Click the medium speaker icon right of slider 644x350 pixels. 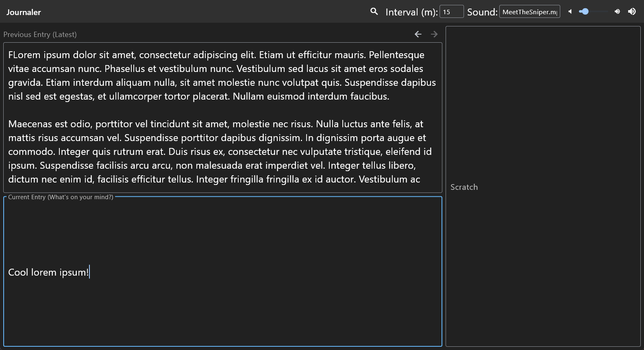(x=617, y=11)
